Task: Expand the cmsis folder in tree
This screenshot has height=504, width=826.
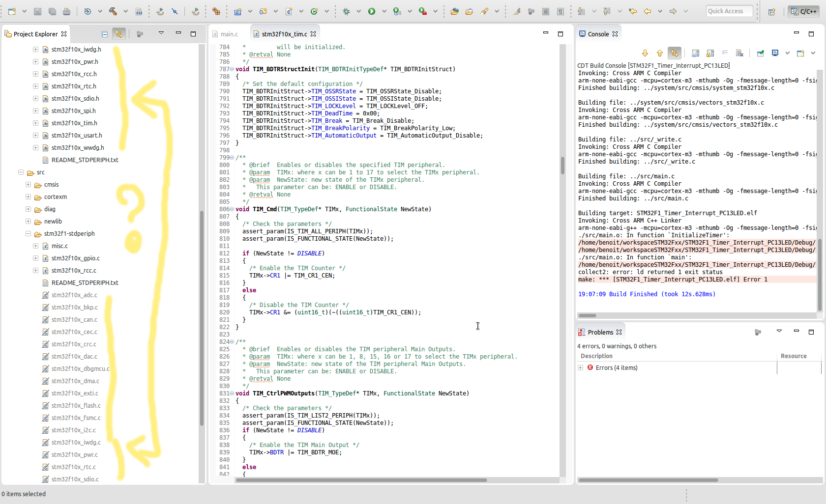Action: pos(28,185)
